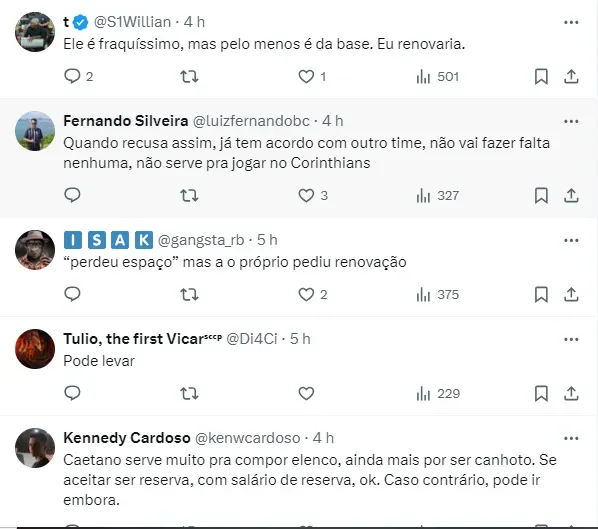
Task: Click Kennedy Cardoso's profile picture
Action: pos(35,448)
